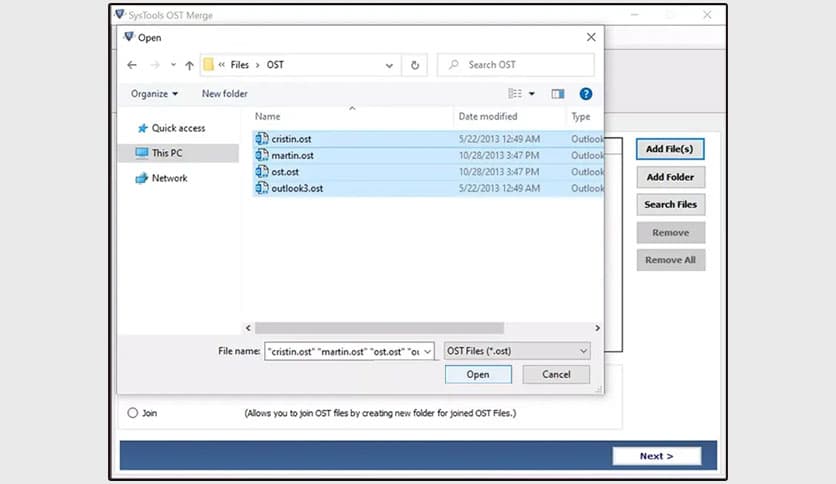The width and height of the screenshot is (836, 484).
Task: Click cristin.ost date 5/22/2013 12:49 AM
Action: (x=499, y=139)
